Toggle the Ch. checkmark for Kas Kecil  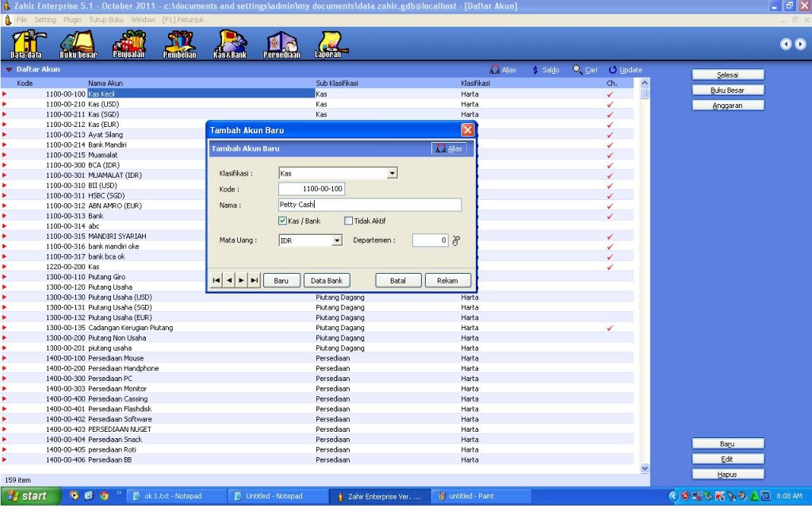[610, 94]
